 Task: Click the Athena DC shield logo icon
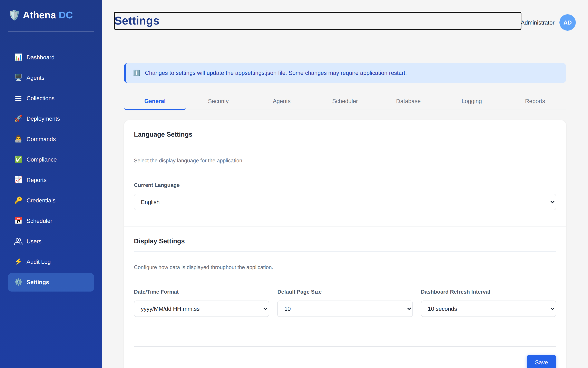point(14,15)
